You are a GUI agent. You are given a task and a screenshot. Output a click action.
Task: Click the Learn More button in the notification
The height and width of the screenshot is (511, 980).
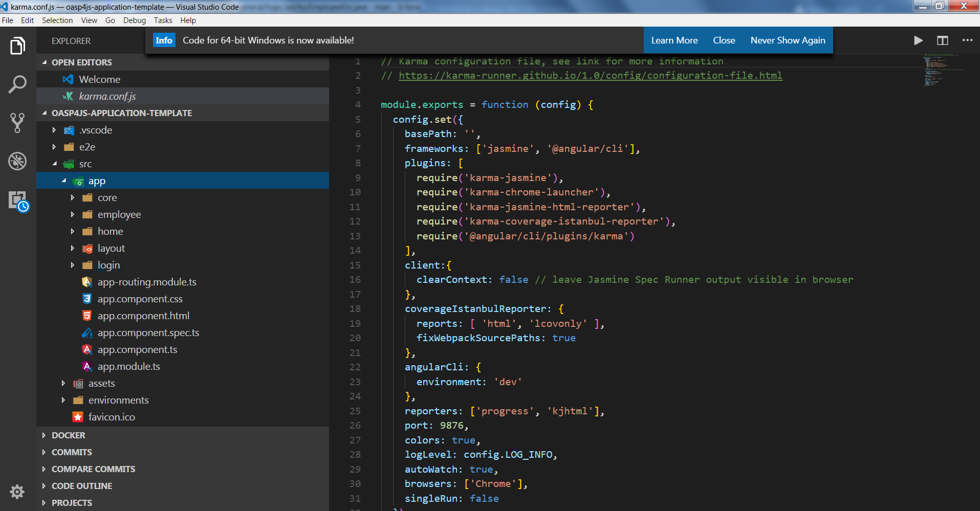pos(674,40)
